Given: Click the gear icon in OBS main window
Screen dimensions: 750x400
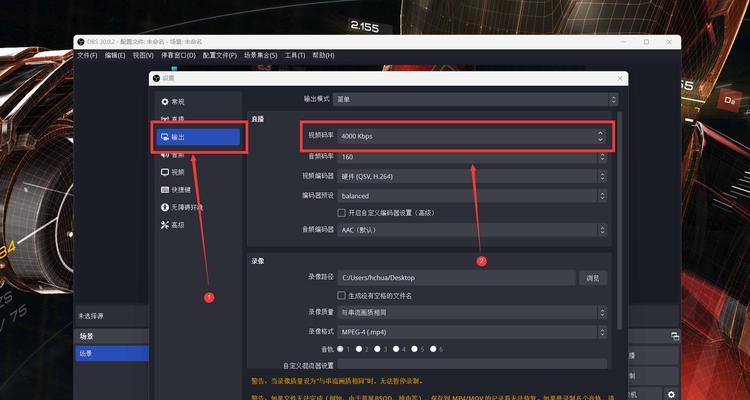Looking at the screenshot, I should pyautogui.click(x=671, y=394).
